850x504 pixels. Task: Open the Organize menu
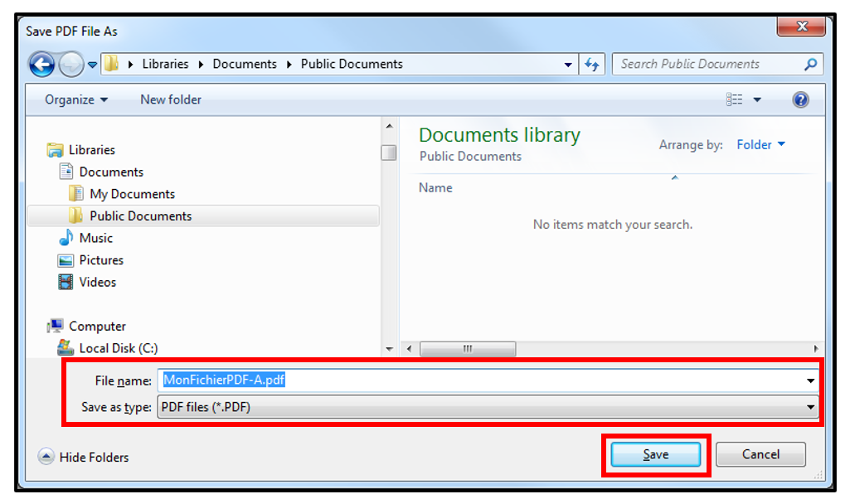[76, 99]
